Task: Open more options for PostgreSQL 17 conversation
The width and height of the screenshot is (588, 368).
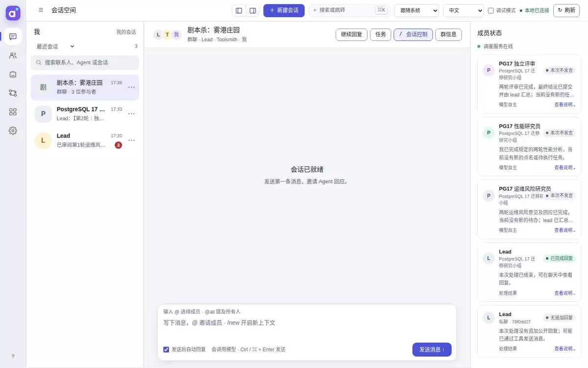Action: click(131, 114)
